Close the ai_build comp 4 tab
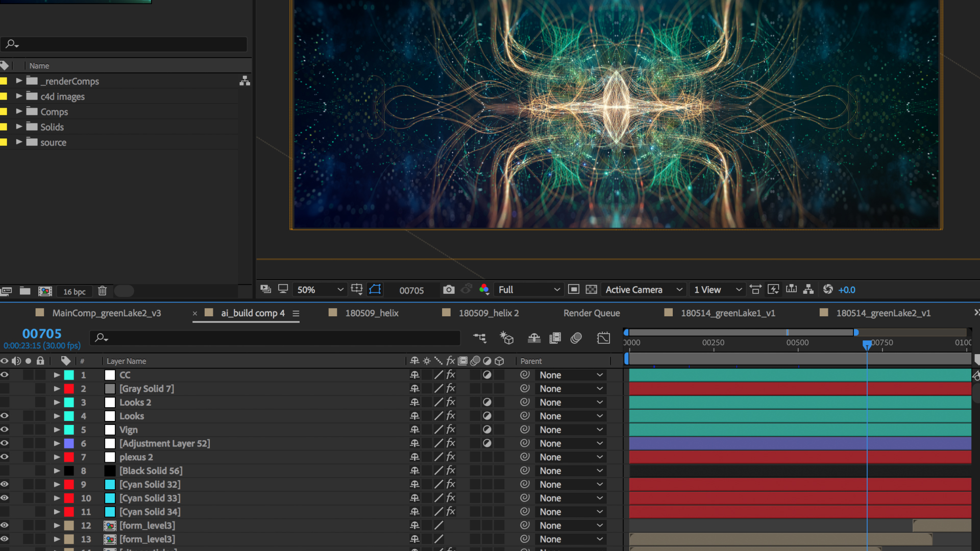This screenshot has width=980, height=551. [195, 314]
